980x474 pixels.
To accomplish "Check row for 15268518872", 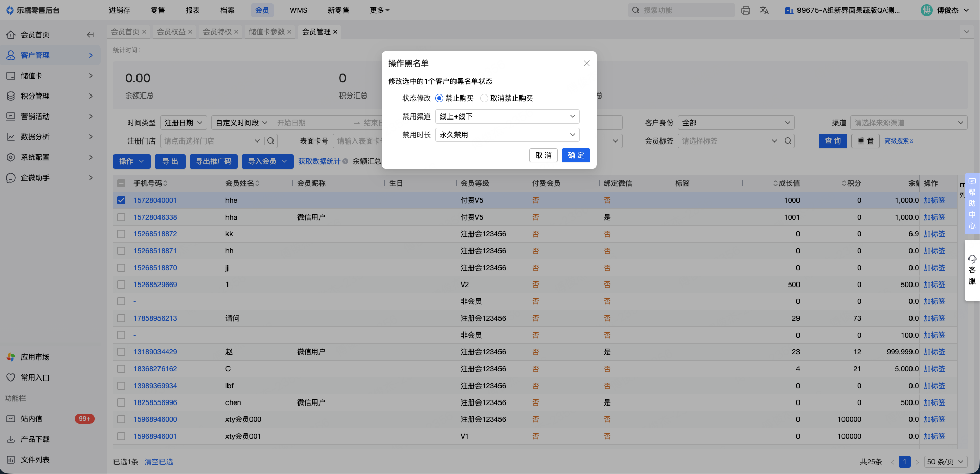I will pyautogui.click(x=121, y=234).
